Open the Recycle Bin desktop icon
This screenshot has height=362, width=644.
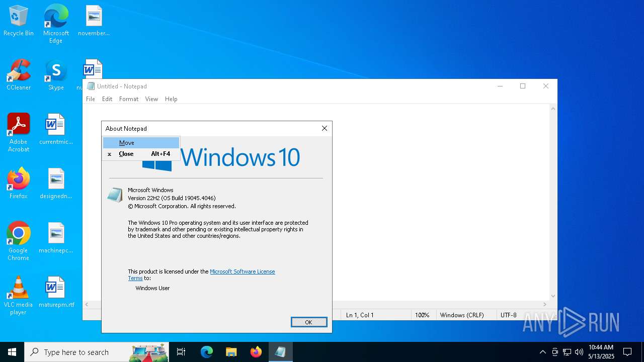(x=19, y=21)
